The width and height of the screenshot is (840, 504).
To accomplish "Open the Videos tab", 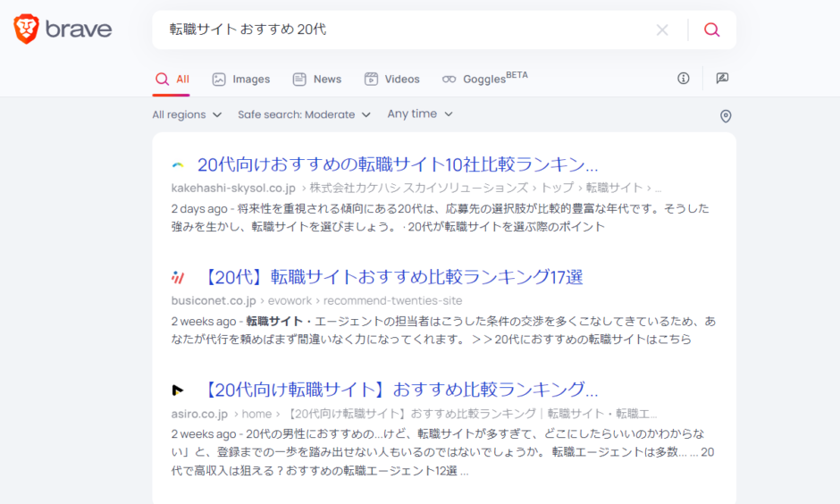I will coord(392,80).
